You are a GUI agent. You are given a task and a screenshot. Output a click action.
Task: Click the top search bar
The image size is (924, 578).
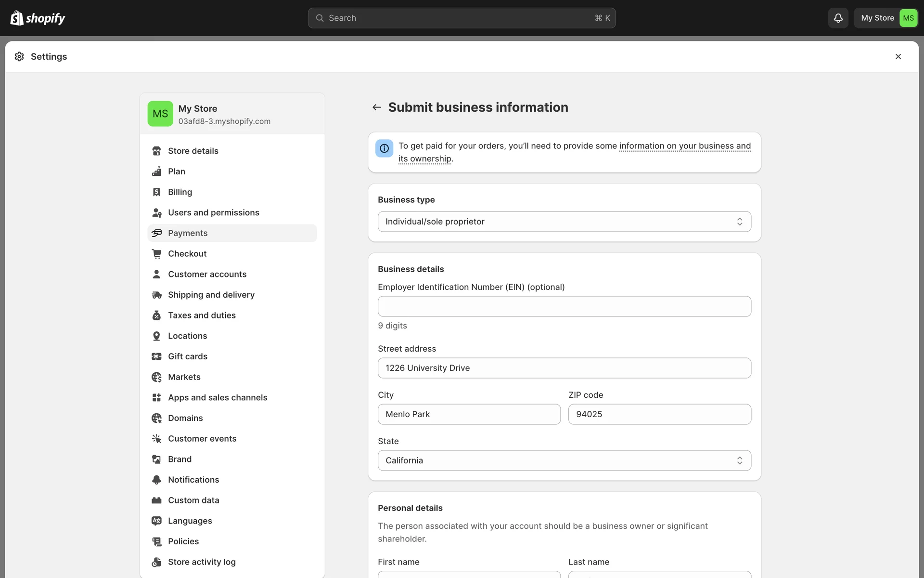tap(461, 18)
